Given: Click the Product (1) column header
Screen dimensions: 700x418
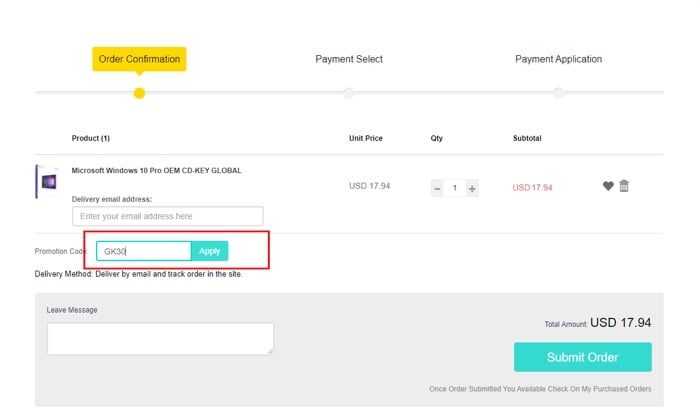Looking at the screenshot, I should (x=91, y=138).
